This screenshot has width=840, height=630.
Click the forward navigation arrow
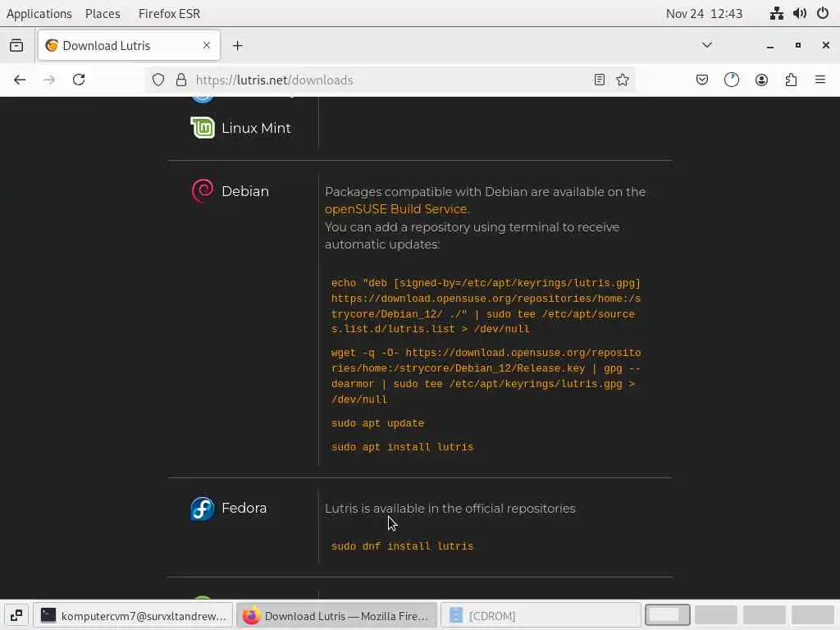48,80
